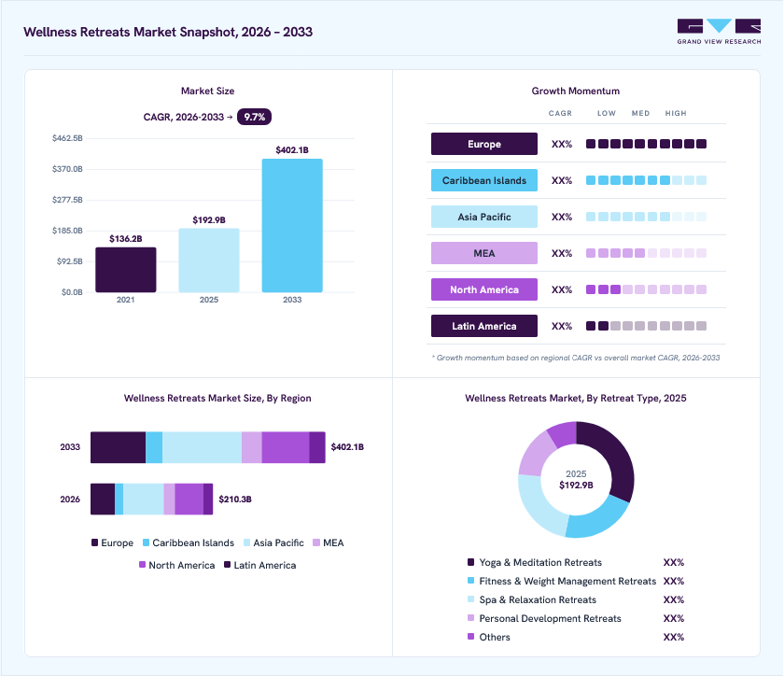Click the Caribbean Islands momentum indicator squares
This screenshot has width=784, height=676.
click(646, 180)
